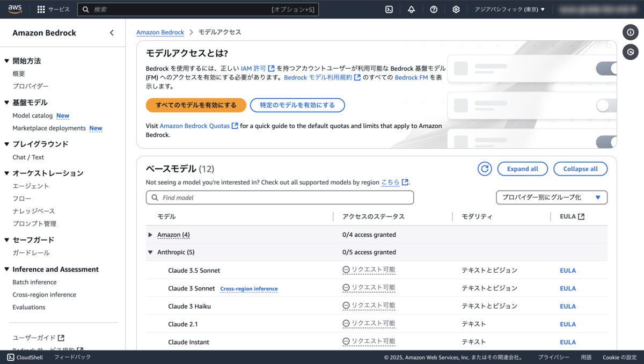
Task: Open プライバシー in the footer
Action: coord(554,357)
